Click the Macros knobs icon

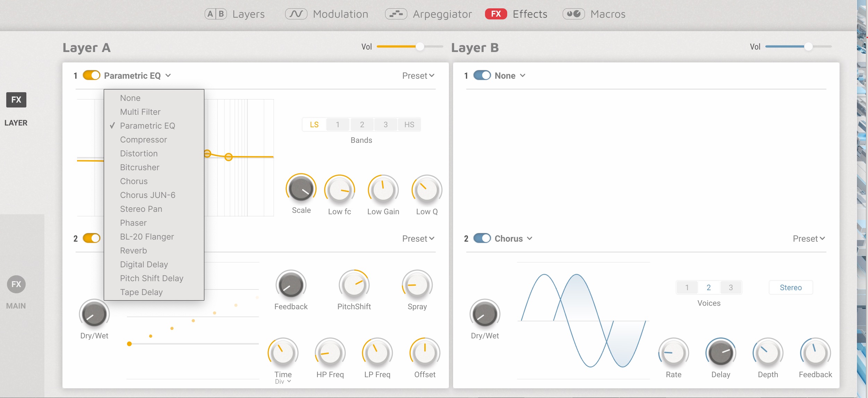(x=573, y=14)
